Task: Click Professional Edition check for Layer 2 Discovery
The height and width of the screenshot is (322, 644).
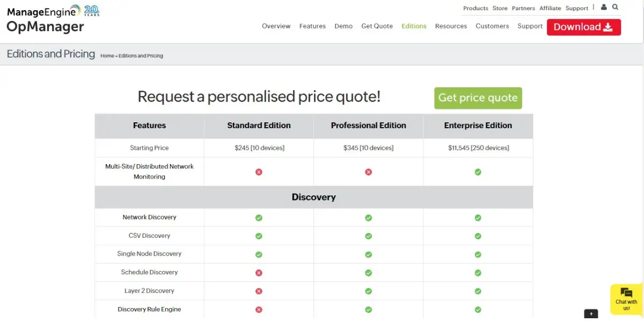Action: click(368, 291)
